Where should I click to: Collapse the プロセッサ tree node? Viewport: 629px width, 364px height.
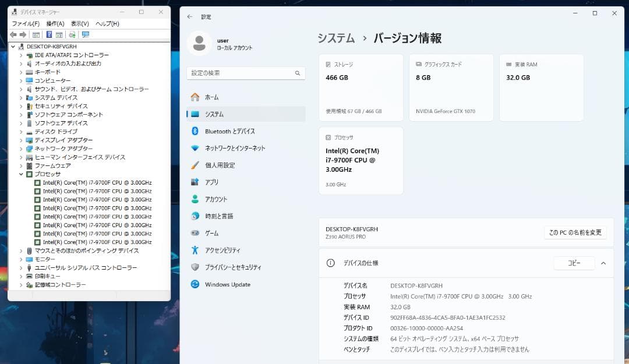click(21, 174)
